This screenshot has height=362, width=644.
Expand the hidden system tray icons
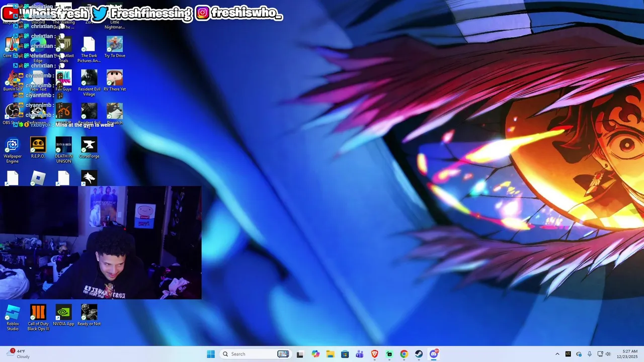pyautogui.click(x=557, y=354)
